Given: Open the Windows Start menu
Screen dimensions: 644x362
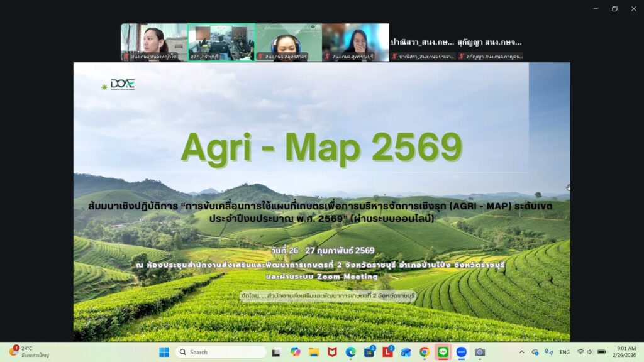Looking at the screenshot, I should coord(164,352).
